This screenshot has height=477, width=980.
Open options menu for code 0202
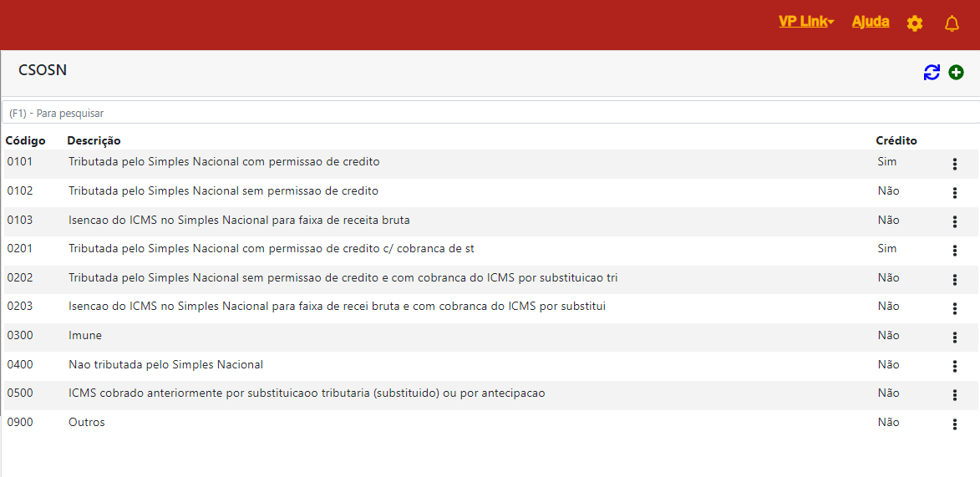tap(954, 280)
